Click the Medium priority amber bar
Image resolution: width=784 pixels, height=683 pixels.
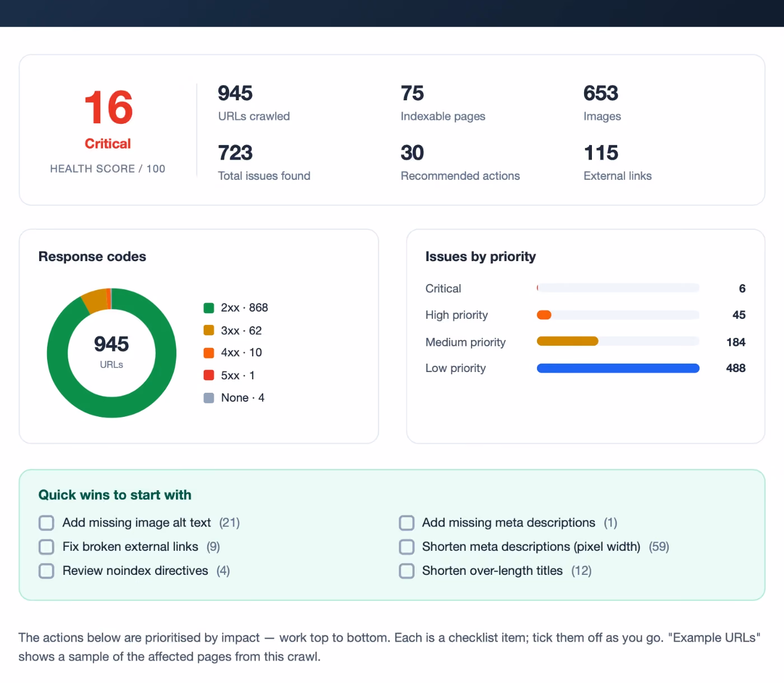tap(567, 341)
